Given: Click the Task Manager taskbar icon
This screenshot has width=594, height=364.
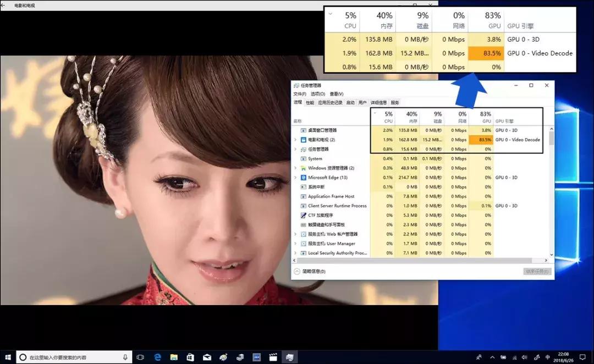Looking at the screenshot, I should point(290,357).
